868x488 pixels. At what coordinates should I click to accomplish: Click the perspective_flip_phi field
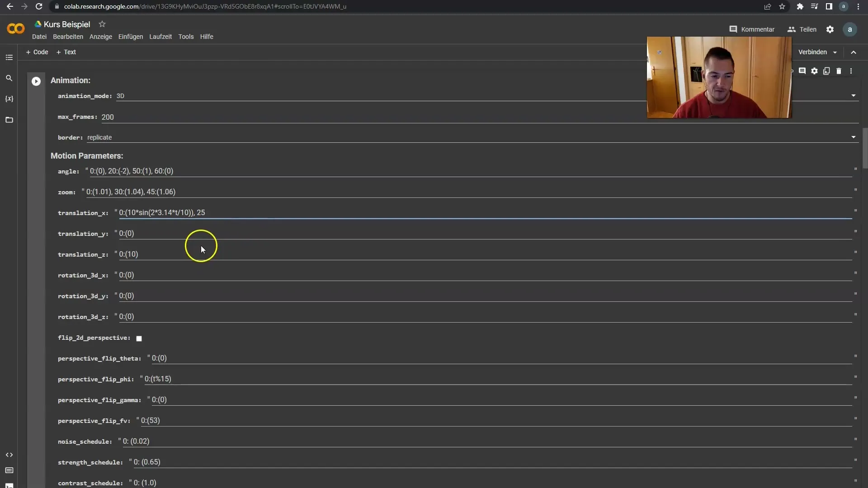tap(498, 379)
